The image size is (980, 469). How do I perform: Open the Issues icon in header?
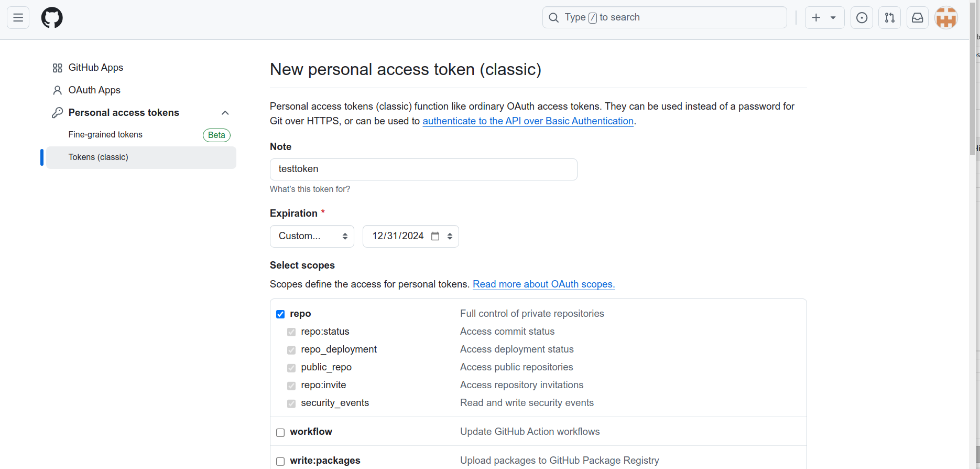coord(862,18)
